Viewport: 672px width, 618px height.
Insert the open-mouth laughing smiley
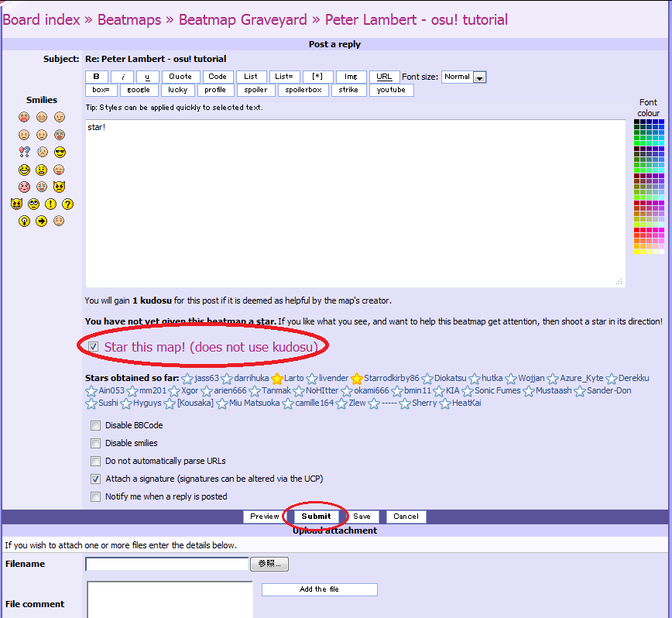[24, 117]
